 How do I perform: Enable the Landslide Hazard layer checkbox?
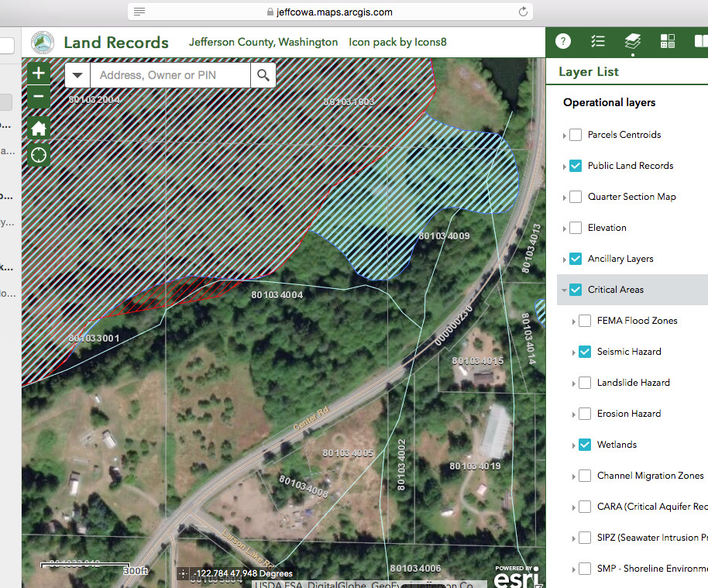[x=585, y=383]
